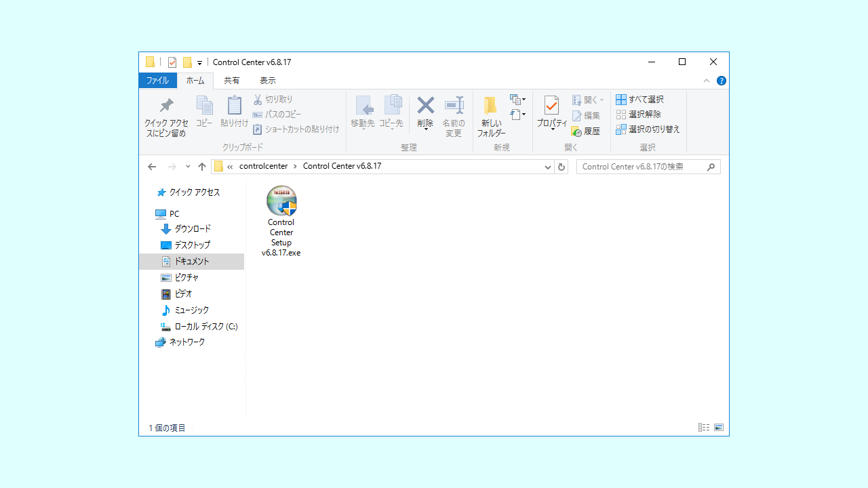Switch to 共有 (Share) tab
Image resolution: width=868 pixels, height=488 pixels.
pyautogui.click(x=232, y=81)
